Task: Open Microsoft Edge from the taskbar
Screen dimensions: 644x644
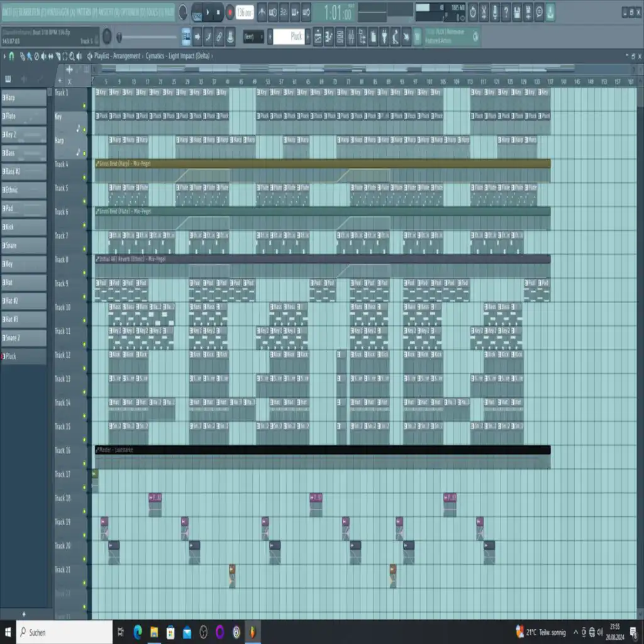Action: [138, 632]
